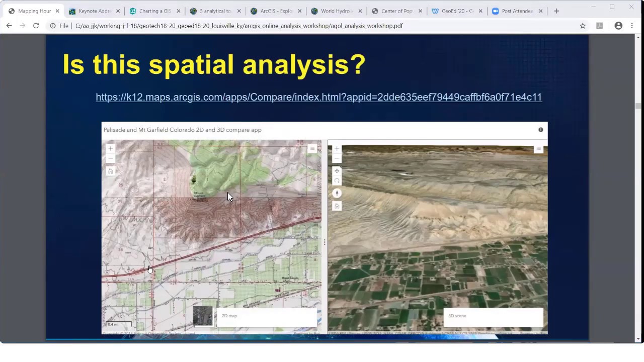Go forward to next page
The height and width of the screenshot is (362, 644).
click(22, 26)
